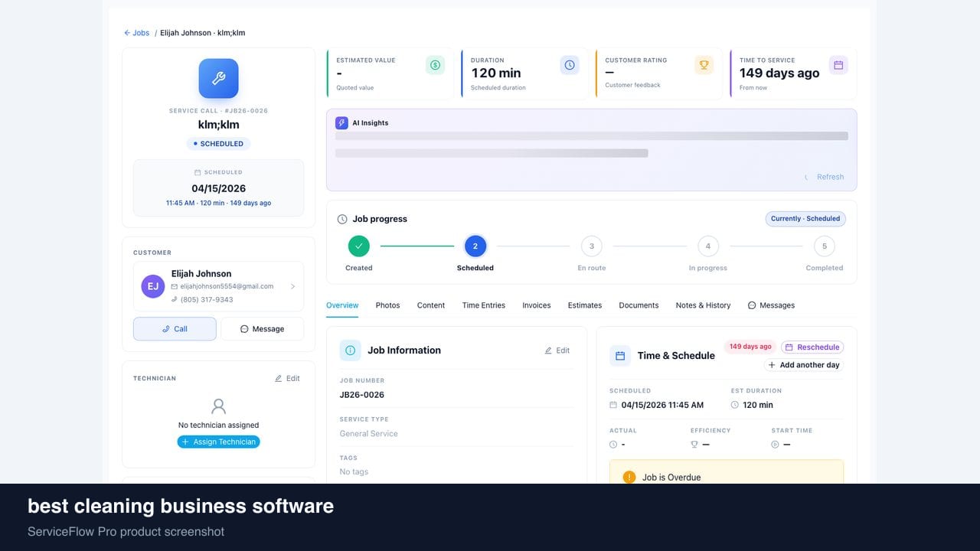The width and height of the screenshot is (980, 551).
Task: Reschedule this job
Action: (812, 347)
